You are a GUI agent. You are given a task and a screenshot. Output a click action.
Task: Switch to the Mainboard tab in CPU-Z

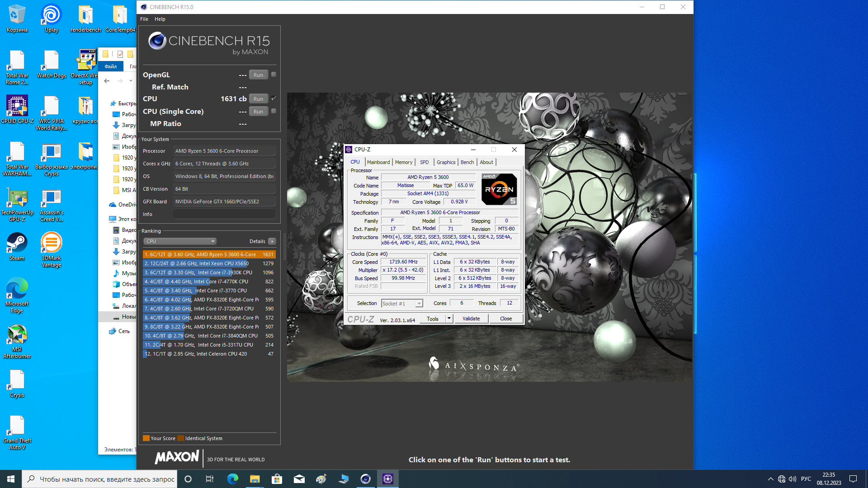(x=378, y=162)
